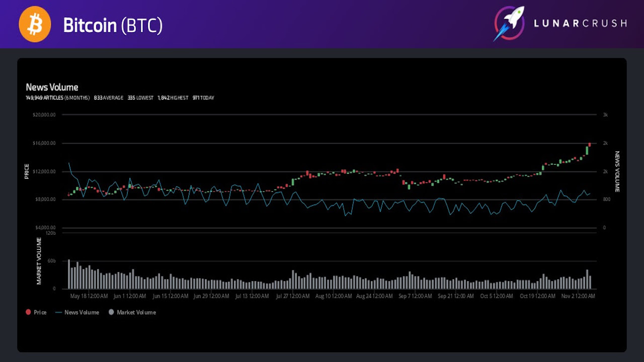Toggle News Volume series via legend label
The image size is (644, 362).
pos(82,312)
